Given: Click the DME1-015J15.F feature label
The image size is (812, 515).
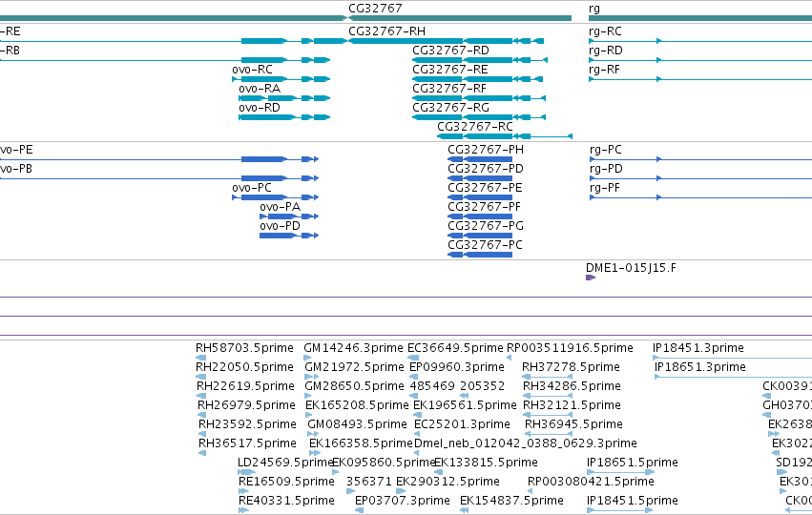Looking at the screenshot, I should coord(631,268).
